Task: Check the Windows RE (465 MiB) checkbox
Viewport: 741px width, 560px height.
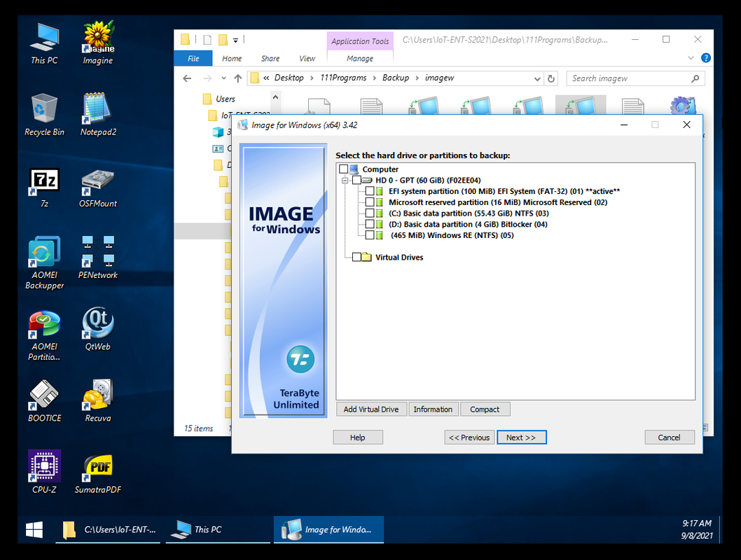Action: pyautogui.click(x=370, y=234)
